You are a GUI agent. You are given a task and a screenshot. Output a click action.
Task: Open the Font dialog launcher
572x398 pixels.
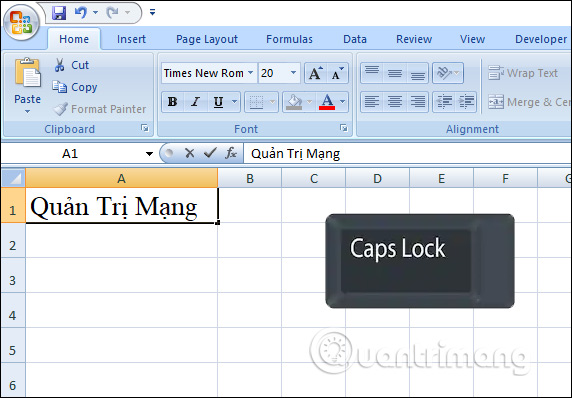point(344,128)
